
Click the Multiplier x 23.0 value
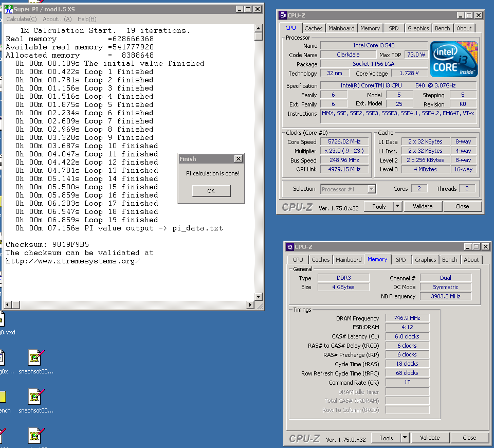pos(344,151)
